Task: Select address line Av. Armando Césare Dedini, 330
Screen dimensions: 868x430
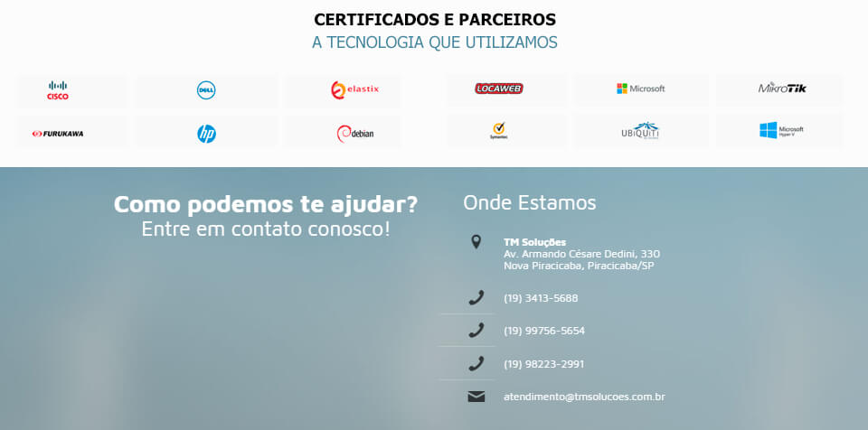Action: tap(581, 254)
